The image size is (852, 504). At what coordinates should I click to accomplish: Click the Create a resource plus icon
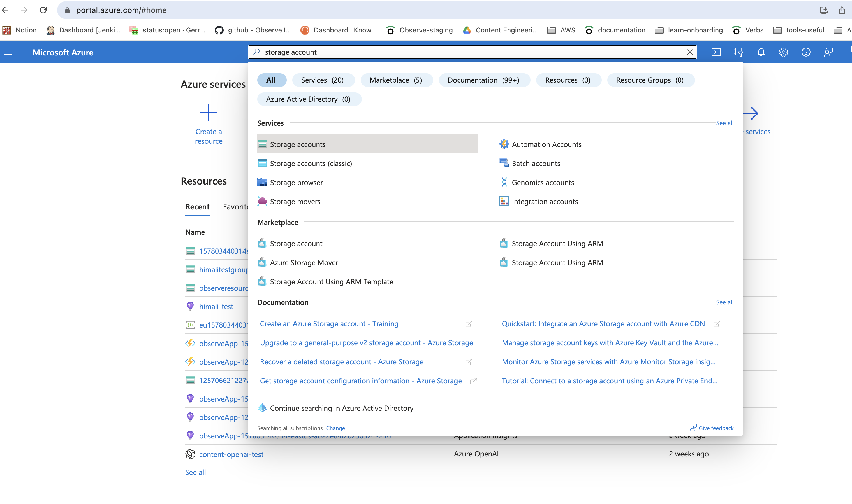click(208, 113)
